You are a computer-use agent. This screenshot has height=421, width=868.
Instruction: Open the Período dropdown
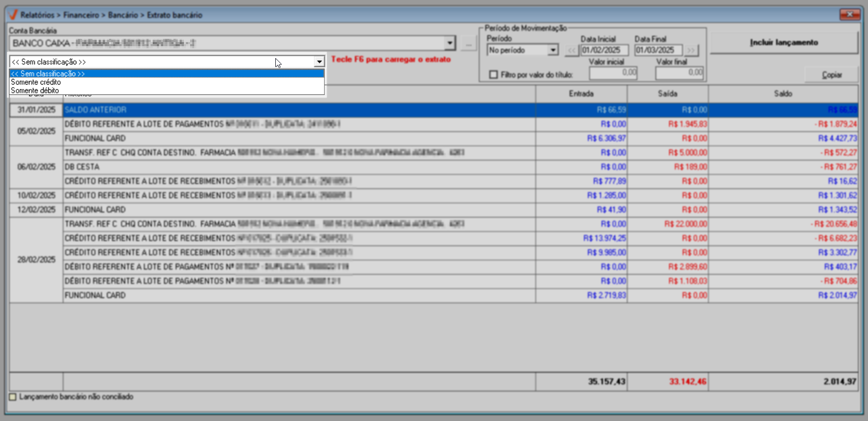[553, 50]
